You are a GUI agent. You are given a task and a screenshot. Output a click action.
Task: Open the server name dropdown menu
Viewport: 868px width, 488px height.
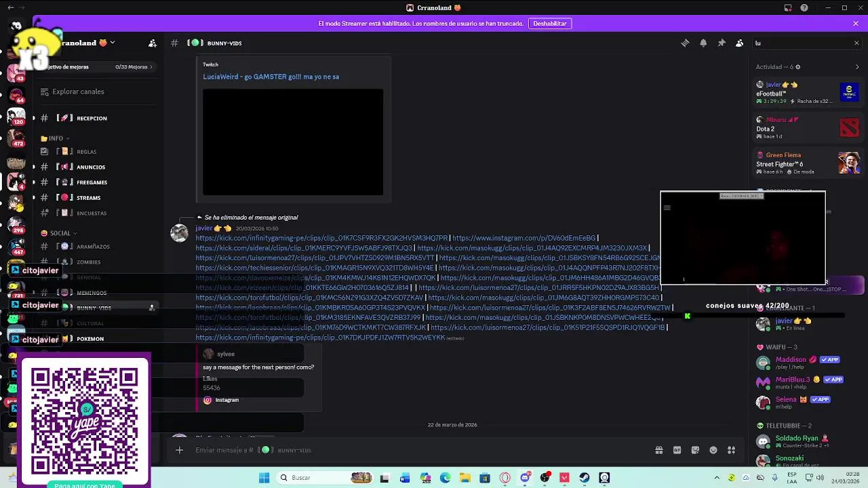[x=113, y=43]
